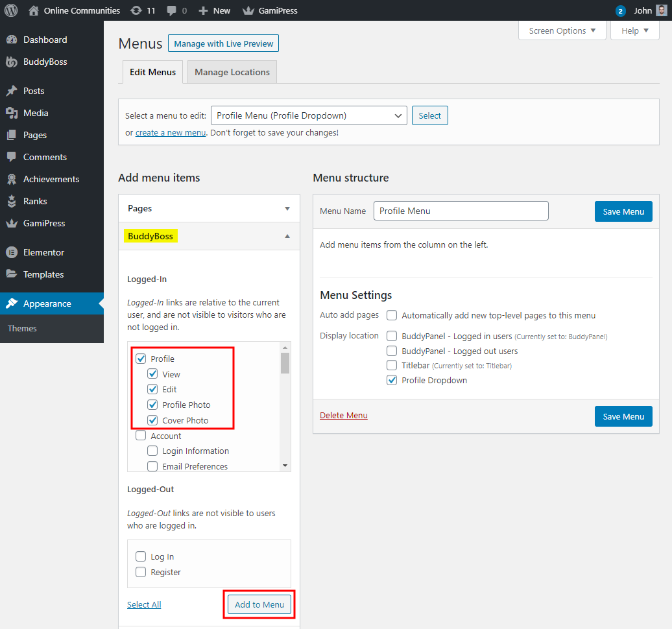Image resolution: width=672 pixels, height=629 pixels.
Task: Check the Login Information checkbox
Action: point(152,451)
